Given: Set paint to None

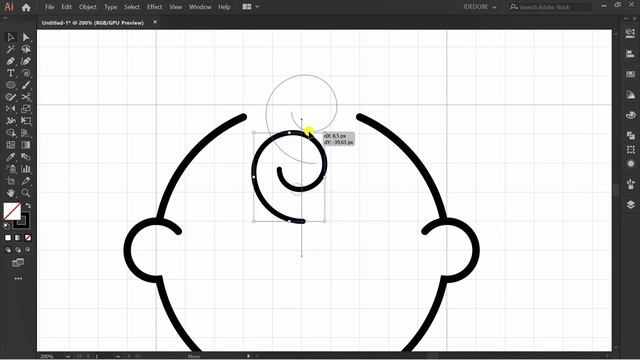Looking at the screenshot, I should [28, 238].
